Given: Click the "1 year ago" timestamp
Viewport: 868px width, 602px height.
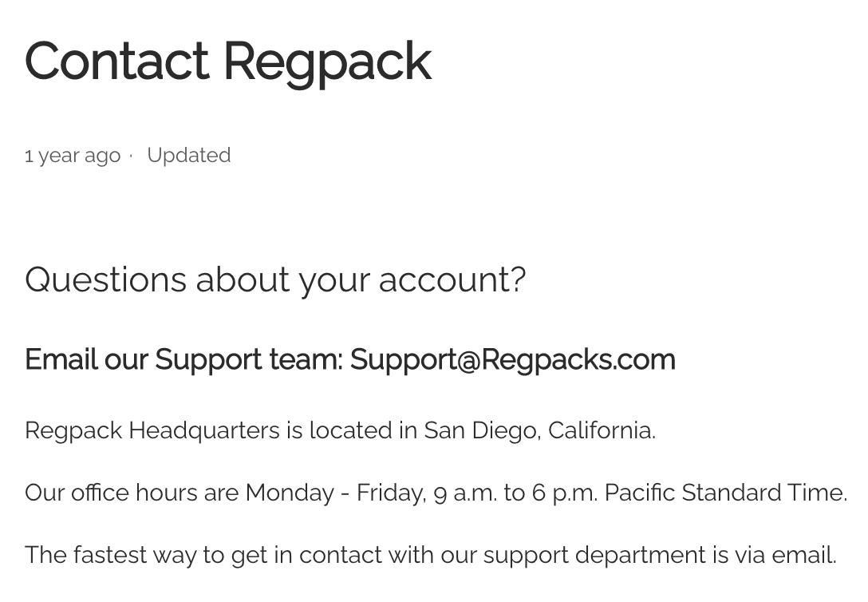Looking at the screenshot, I should (x=73, y=155).
